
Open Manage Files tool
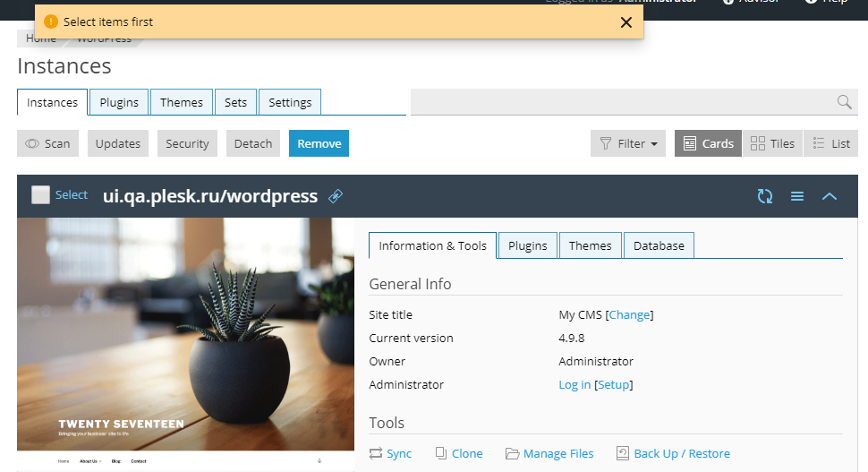[549, 454]
